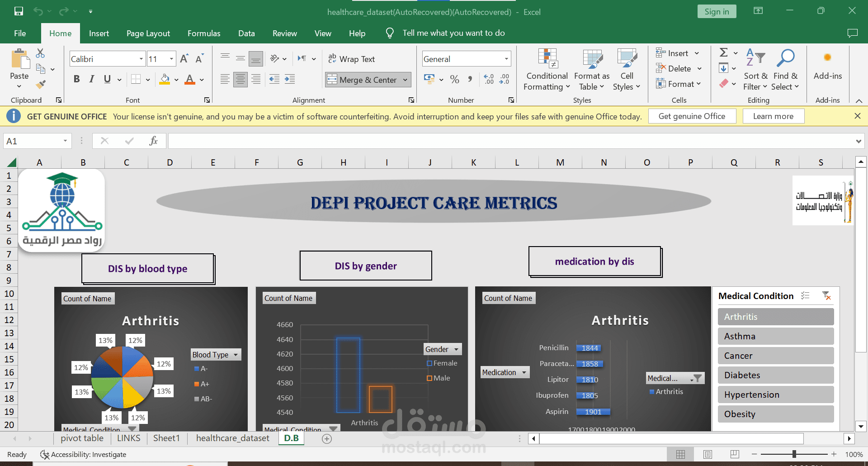Click the Sign in button

[717, 12]
